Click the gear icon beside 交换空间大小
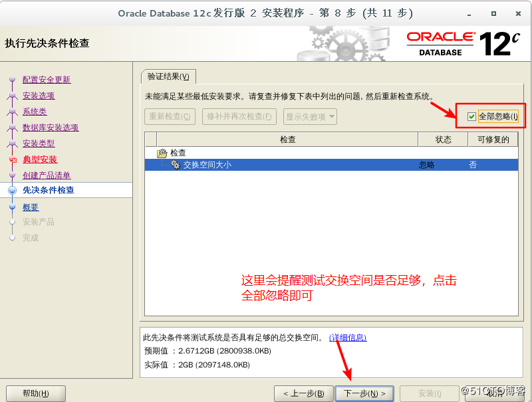The width and height of the screenshot is (532, 402). pos(176,165)
